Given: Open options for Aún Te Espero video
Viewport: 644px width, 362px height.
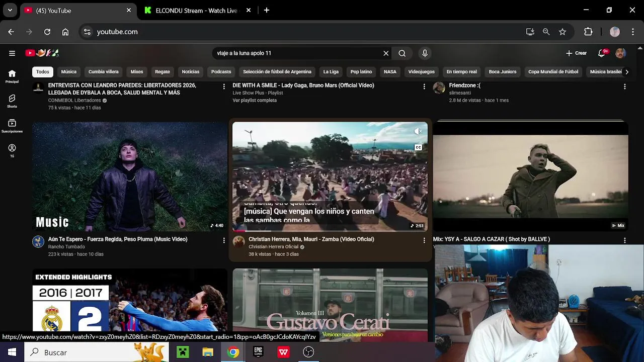Looking at the screenshot, I should pos(224,240).
